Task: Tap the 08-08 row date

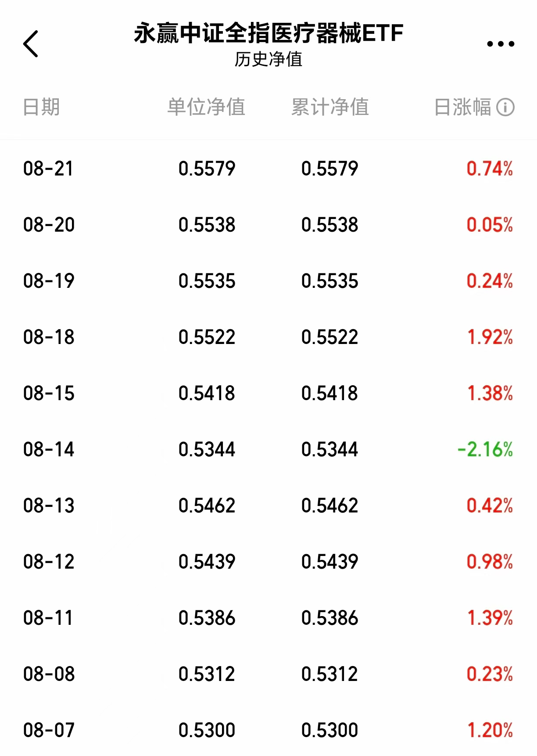Action: point(49,674)
